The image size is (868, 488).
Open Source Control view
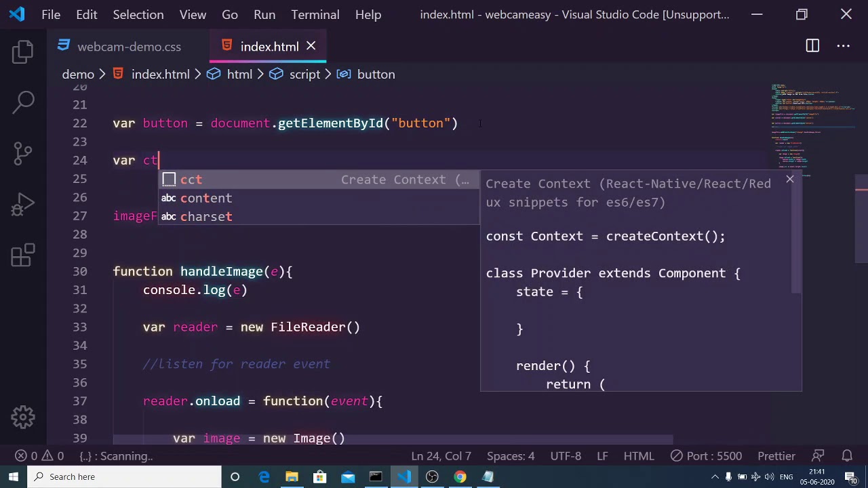tap(22, 153)
